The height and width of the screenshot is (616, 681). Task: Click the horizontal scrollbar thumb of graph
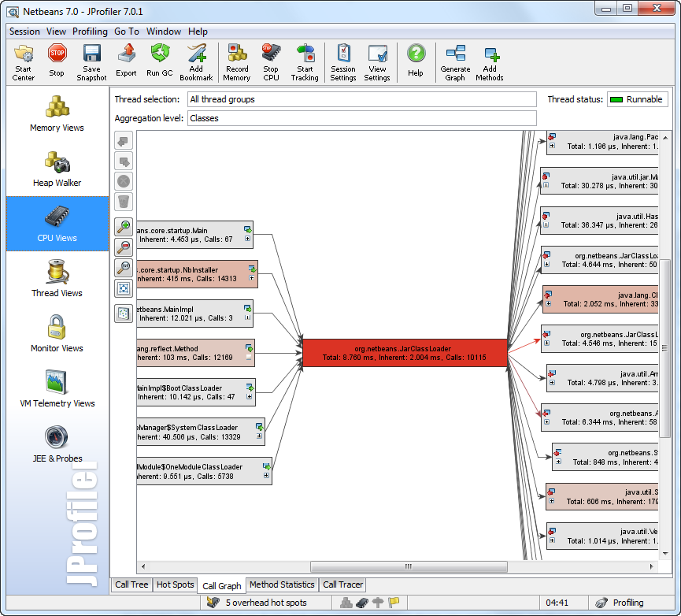click(x=409, y=566)
